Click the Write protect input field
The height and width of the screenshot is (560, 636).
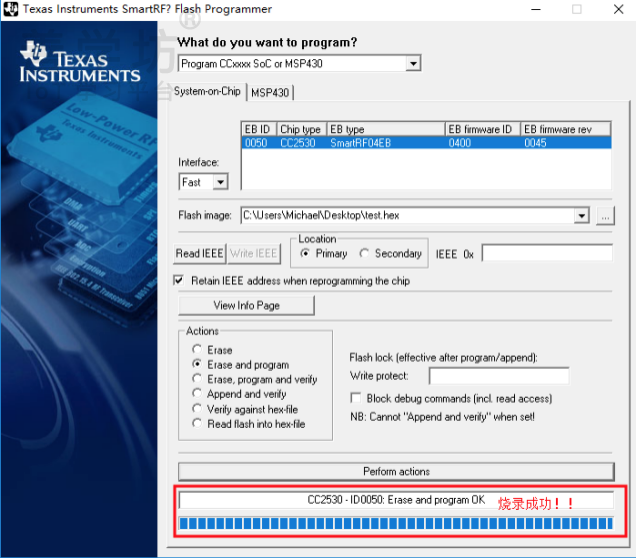click(499, 376)
